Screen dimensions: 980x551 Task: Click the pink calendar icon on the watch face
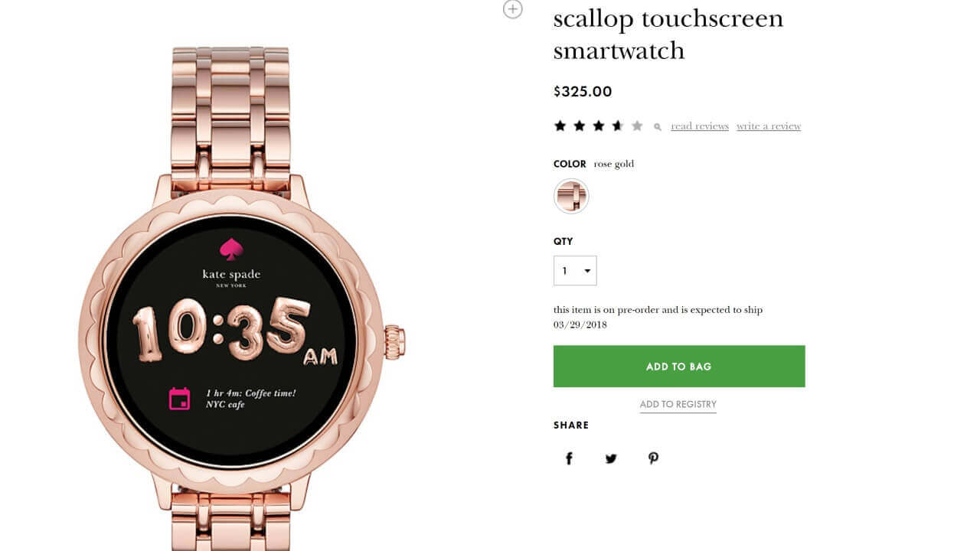(x=179, y=399)
